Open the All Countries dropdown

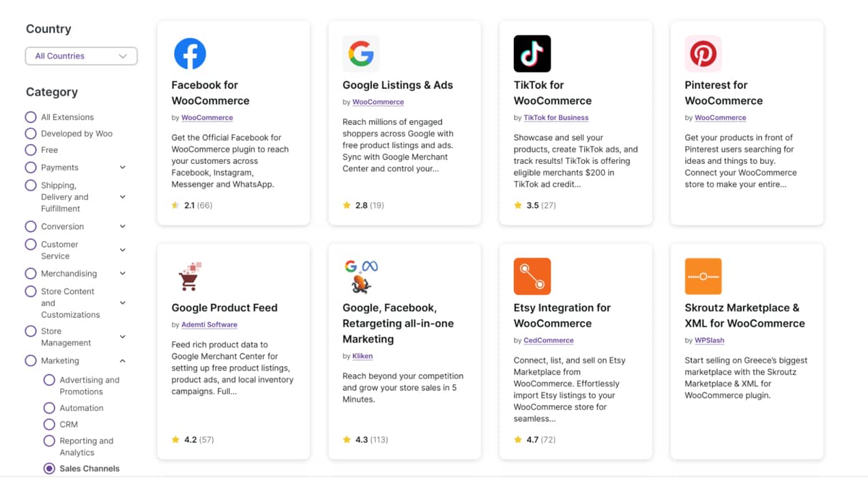click(x=81, y=56)
